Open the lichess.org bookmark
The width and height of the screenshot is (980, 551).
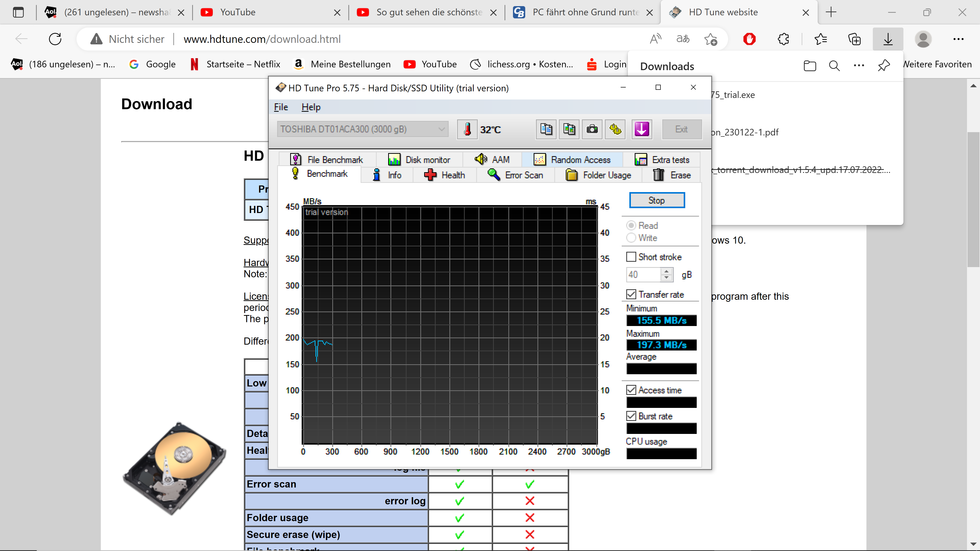521,64
